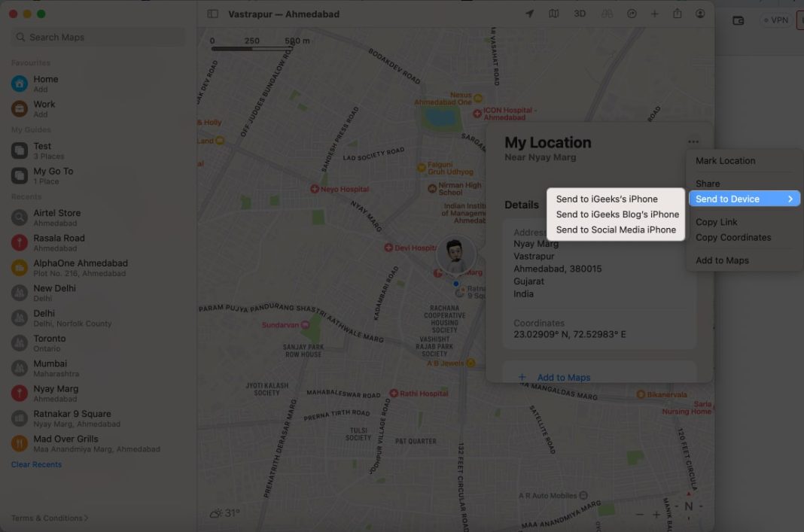Choose Copy Coordinates from the menu
This screenshot has width=804, height=532.
733,237
